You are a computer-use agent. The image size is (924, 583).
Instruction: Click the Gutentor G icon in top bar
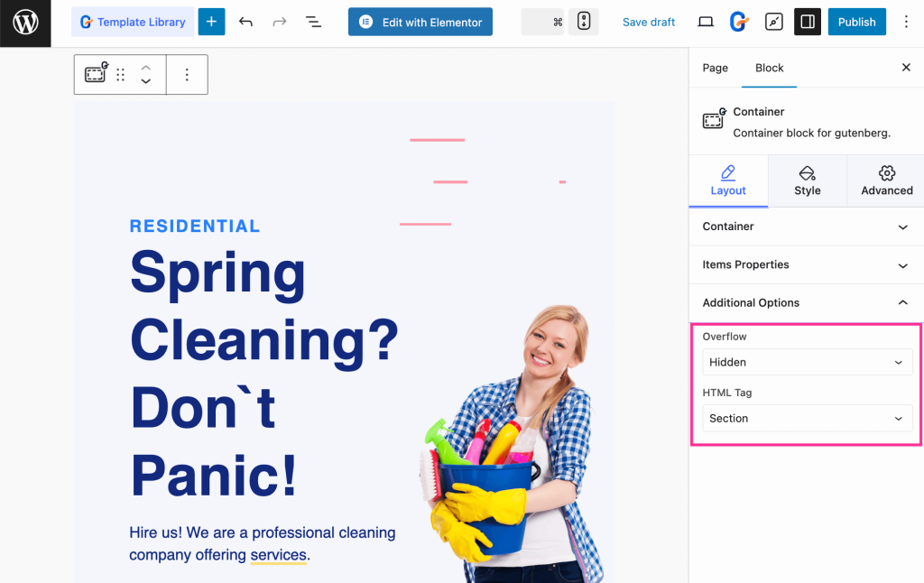click(x=739, y=21)
